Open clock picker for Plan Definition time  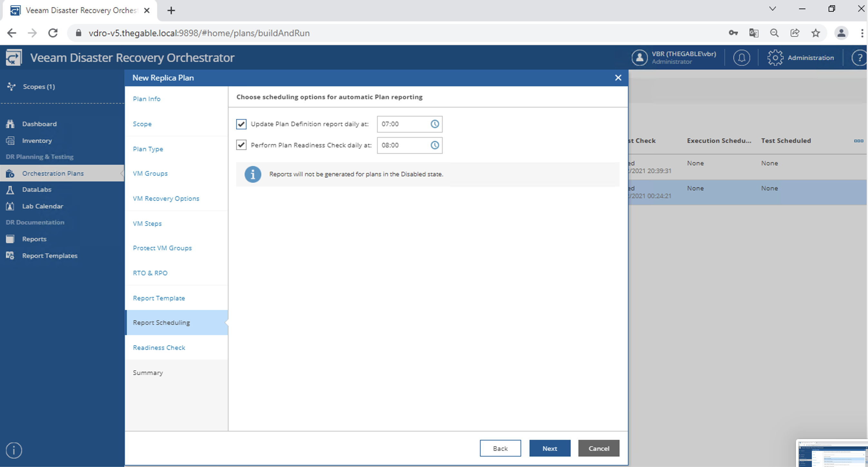tap(435, 124)
